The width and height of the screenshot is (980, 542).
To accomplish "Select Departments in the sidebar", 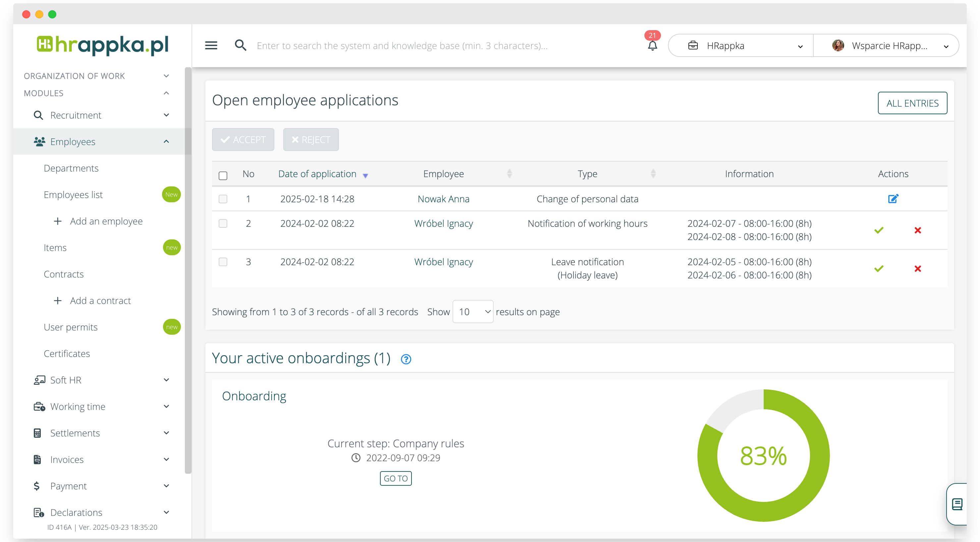I will [71, 168].
